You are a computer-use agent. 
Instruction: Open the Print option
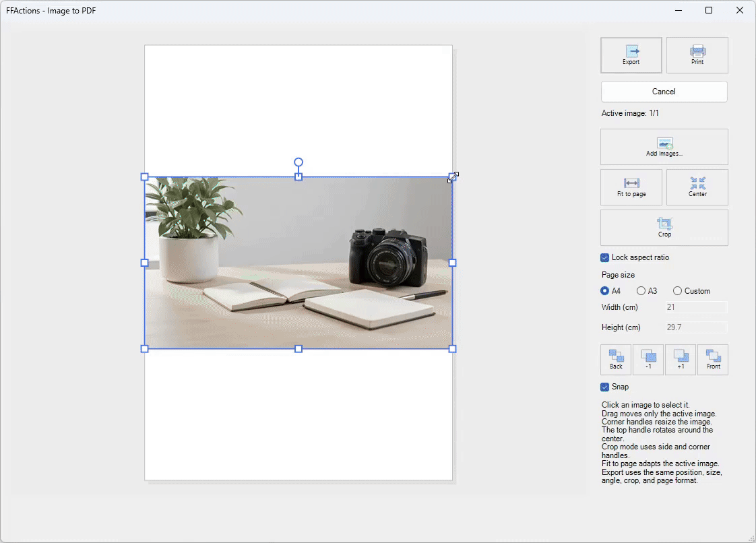click(x=697, y=55)
